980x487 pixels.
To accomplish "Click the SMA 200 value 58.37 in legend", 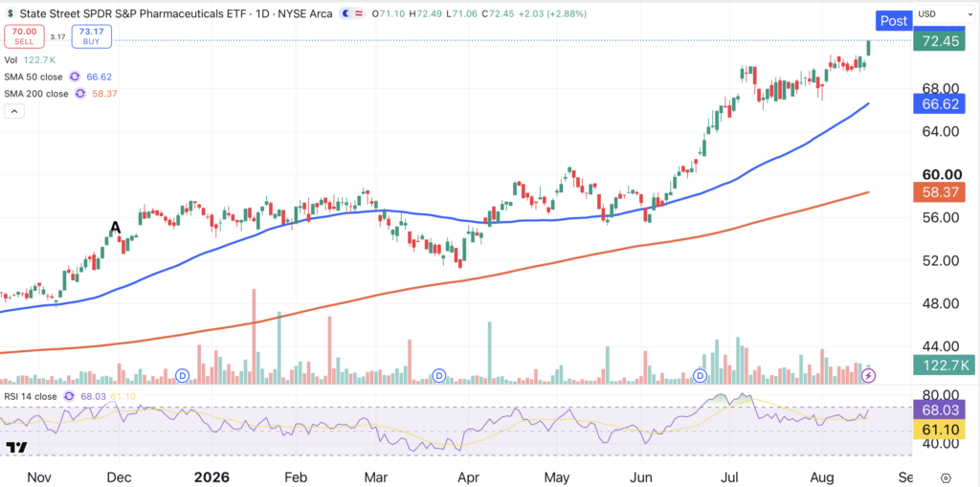I will tap(104, 94).
